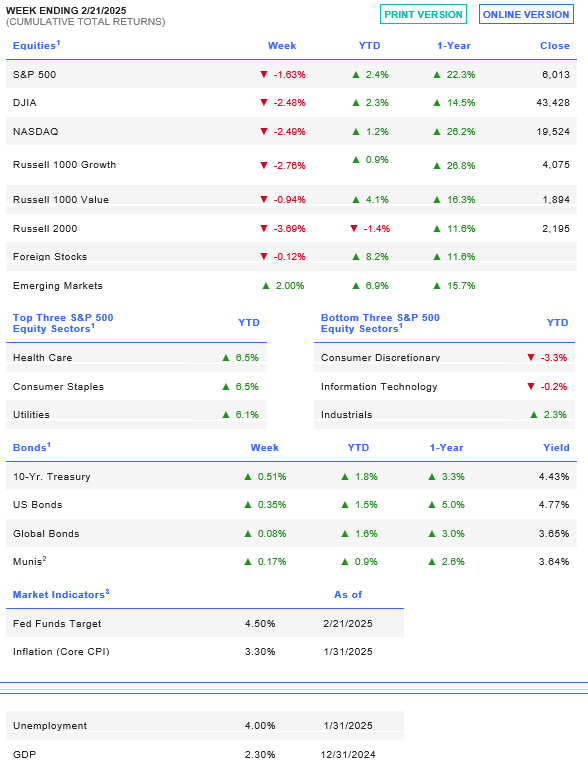Select the Consumer Staples sector label
Screen dimensions: 588x771
59,386
